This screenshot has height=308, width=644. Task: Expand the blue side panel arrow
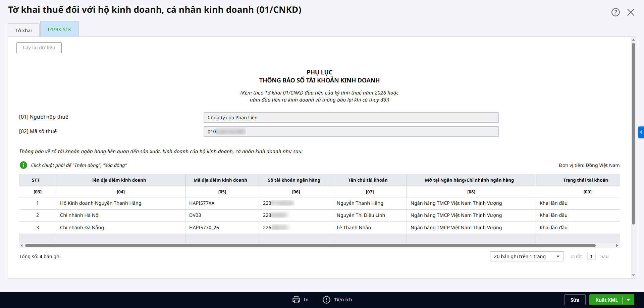pos(641,132)
